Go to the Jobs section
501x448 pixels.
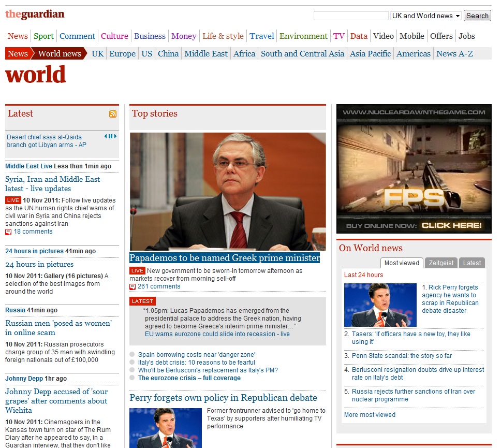point(467,36)
